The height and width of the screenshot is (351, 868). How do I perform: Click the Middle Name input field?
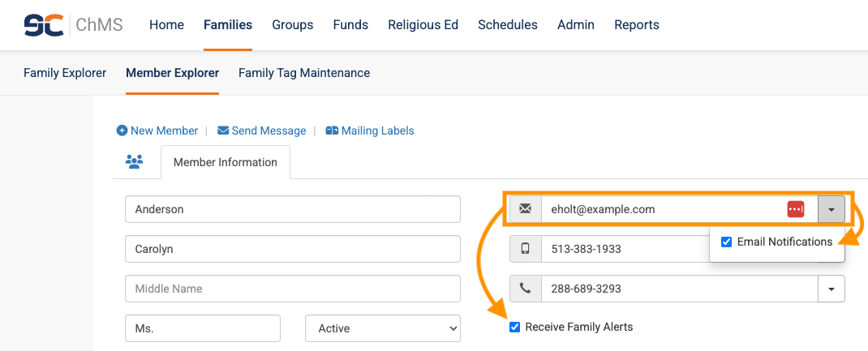pos(293,289)
